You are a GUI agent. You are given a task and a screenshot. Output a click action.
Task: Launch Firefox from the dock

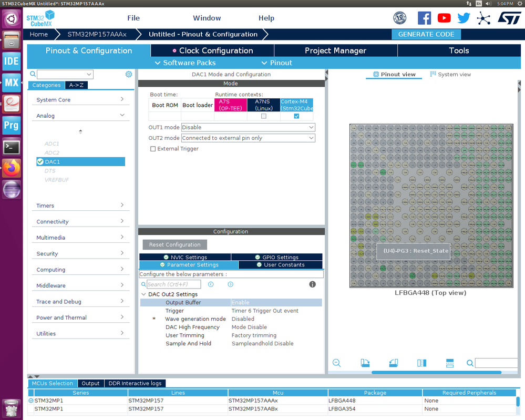[x=12, y=168]
